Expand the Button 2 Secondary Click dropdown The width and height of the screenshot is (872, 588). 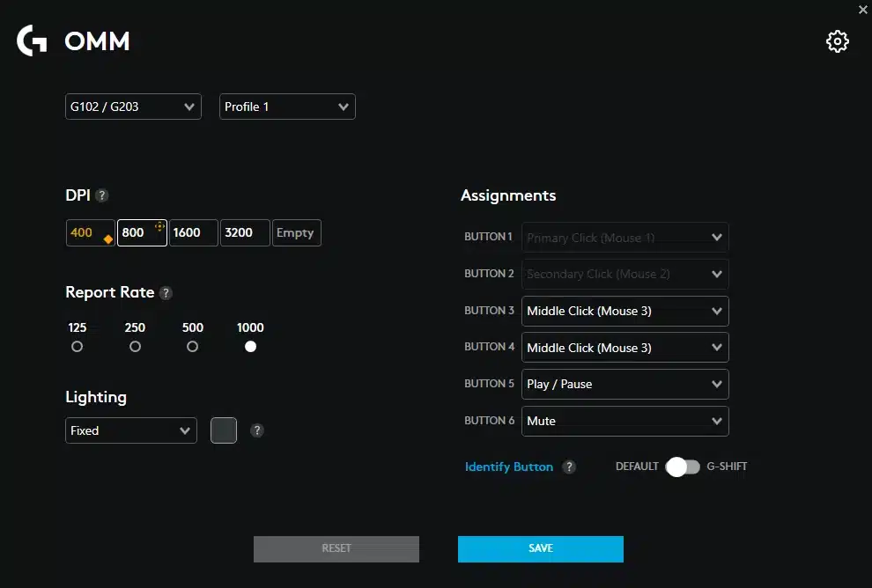(x=625, y=274)
